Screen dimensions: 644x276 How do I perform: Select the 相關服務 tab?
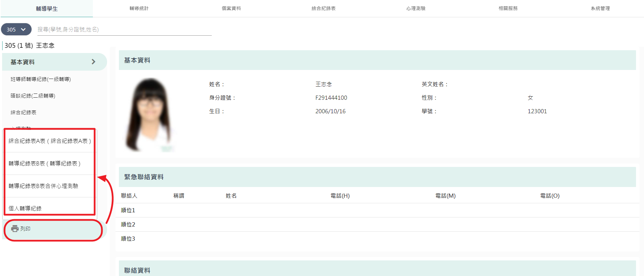point(508,8)
